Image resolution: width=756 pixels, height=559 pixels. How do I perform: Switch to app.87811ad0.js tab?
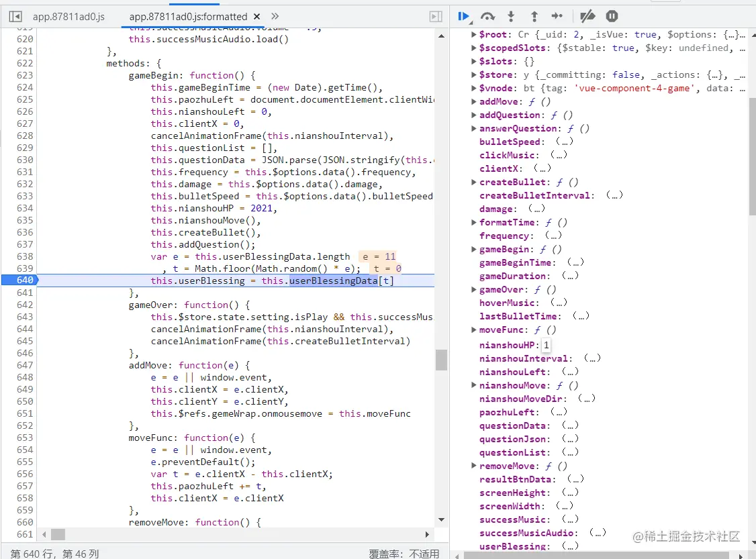(68, 16)
